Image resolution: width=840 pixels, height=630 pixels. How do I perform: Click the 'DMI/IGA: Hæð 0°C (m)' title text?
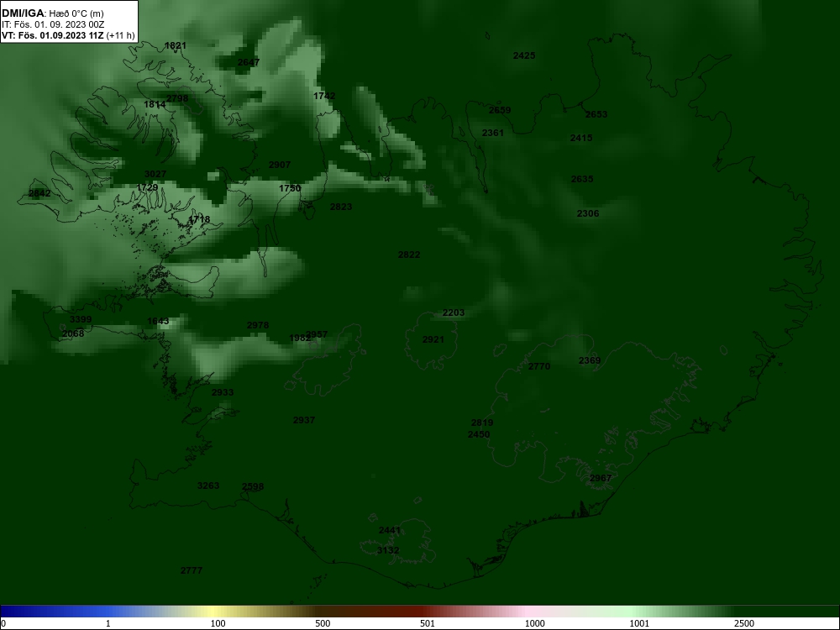pyautogui.click(x=53, y=13)
